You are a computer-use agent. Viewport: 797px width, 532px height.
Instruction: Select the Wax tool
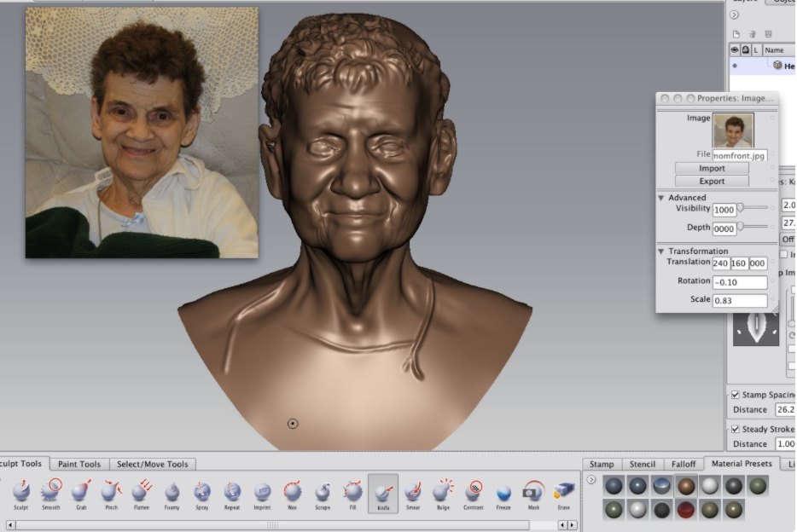point(293,495)
